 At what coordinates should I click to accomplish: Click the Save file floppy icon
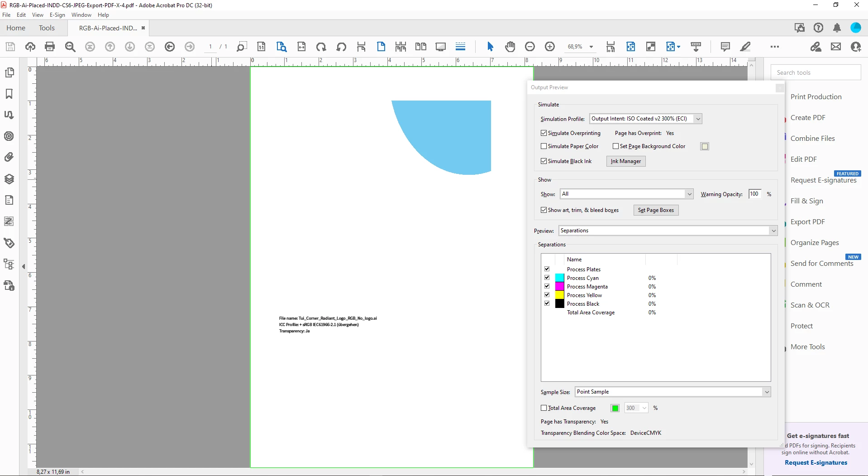click(x=10, y=47)
